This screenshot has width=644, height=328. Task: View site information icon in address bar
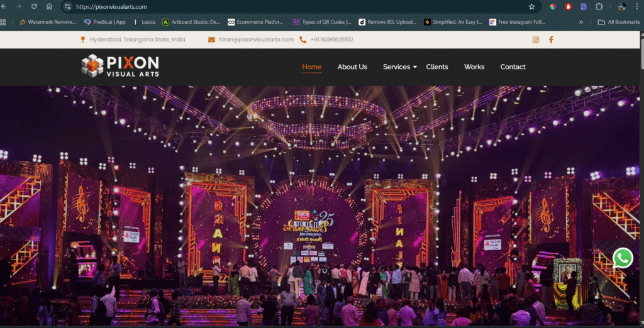(68, 7)
